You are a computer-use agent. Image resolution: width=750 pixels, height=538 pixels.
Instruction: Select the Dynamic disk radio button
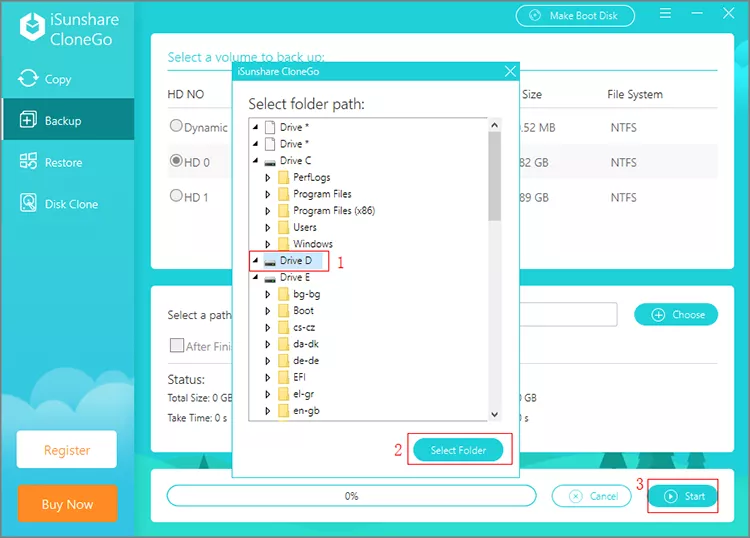(176, 126)
